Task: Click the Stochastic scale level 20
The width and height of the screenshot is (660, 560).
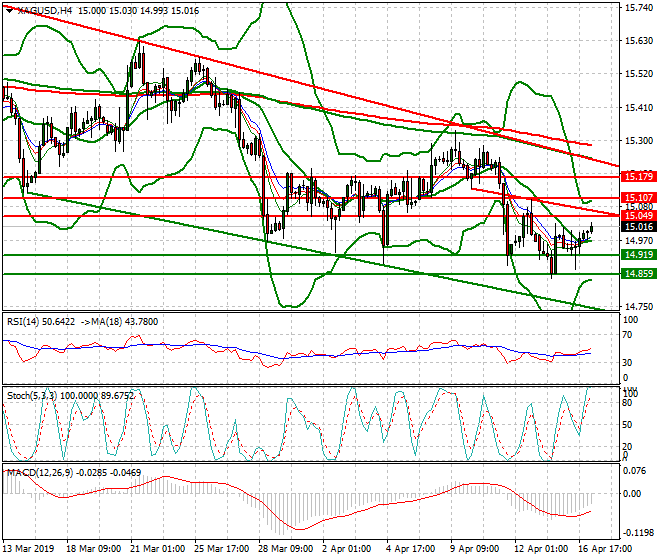Action: pyautogui.click(x=627, y=447)
